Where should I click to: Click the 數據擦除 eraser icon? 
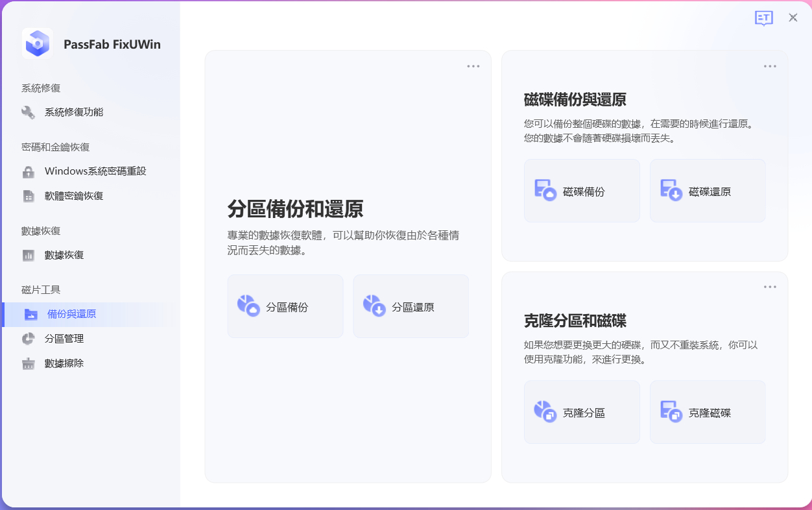point(29,364)
